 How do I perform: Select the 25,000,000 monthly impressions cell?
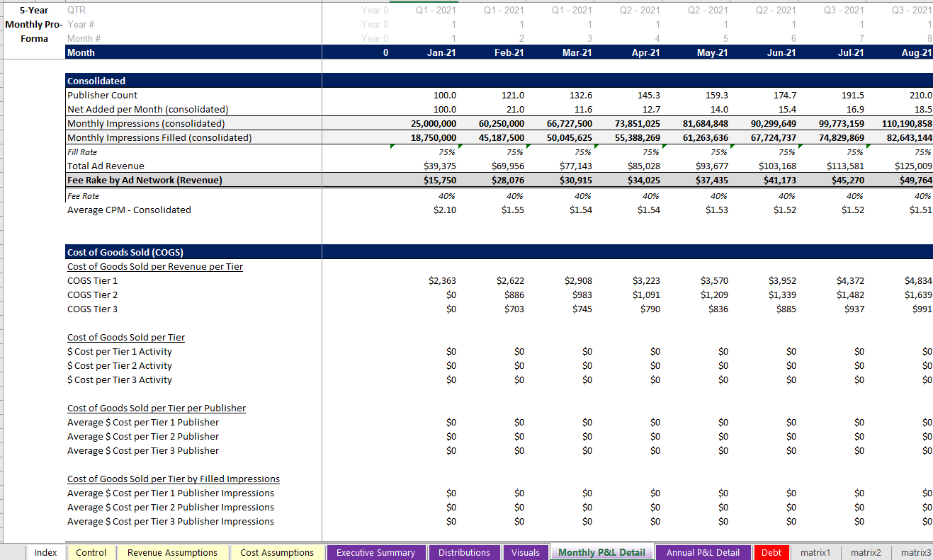424,123
